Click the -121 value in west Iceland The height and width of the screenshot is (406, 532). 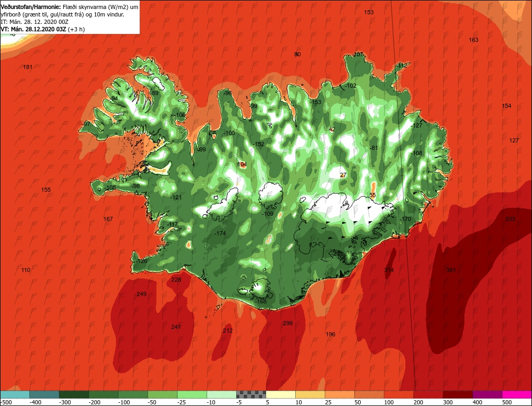(x=176, y=197)
